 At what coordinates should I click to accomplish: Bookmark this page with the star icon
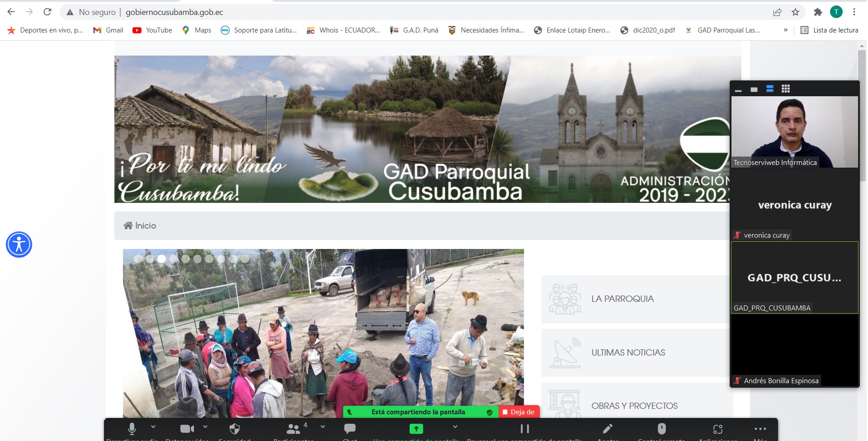click(796, 12)
